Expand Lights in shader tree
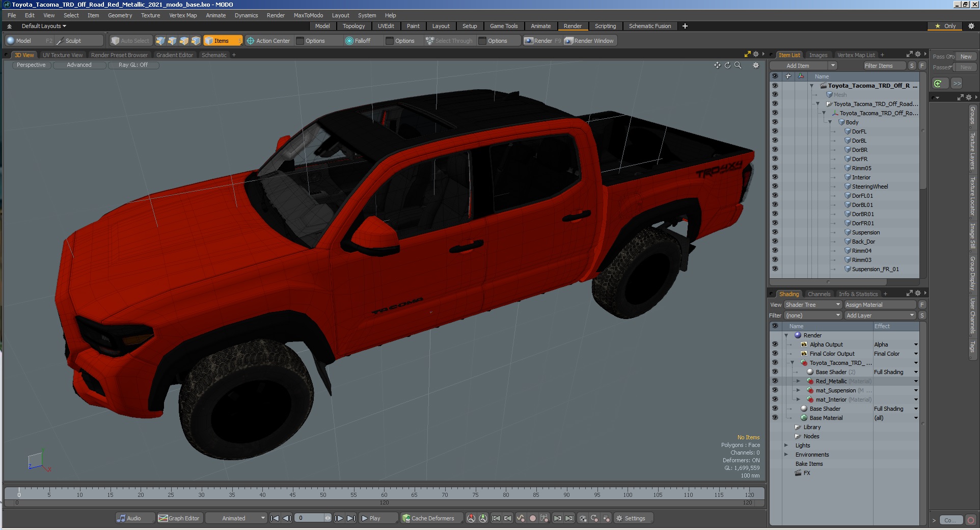This screenshot has width=980, height=530. click(x=786, y=445)
